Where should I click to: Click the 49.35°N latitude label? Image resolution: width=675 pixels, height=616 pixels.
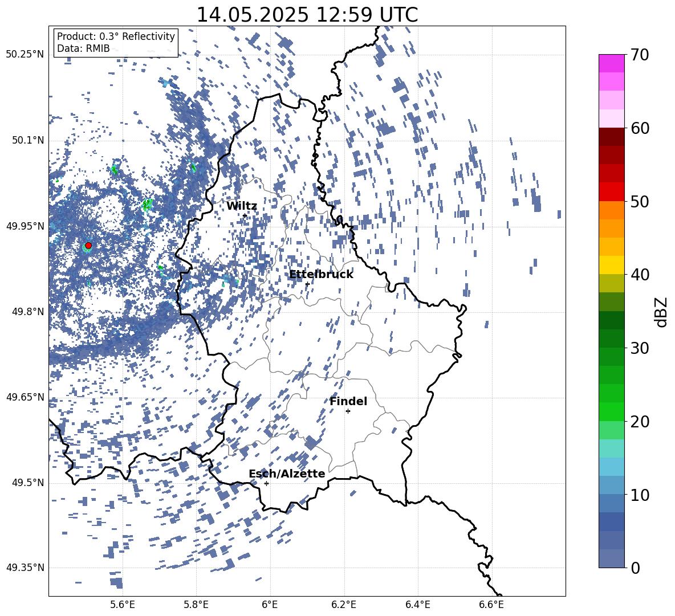(25, 568)
